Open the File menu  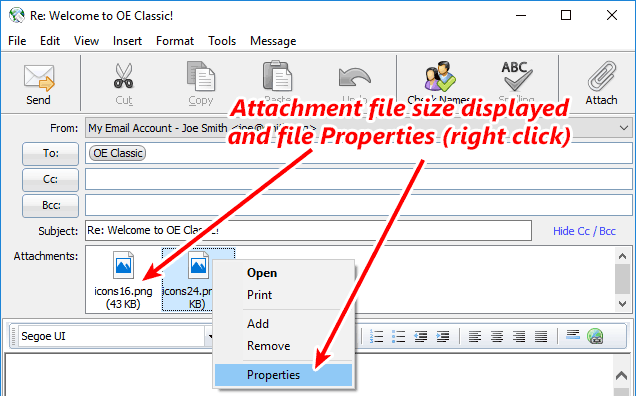(17, 41)
